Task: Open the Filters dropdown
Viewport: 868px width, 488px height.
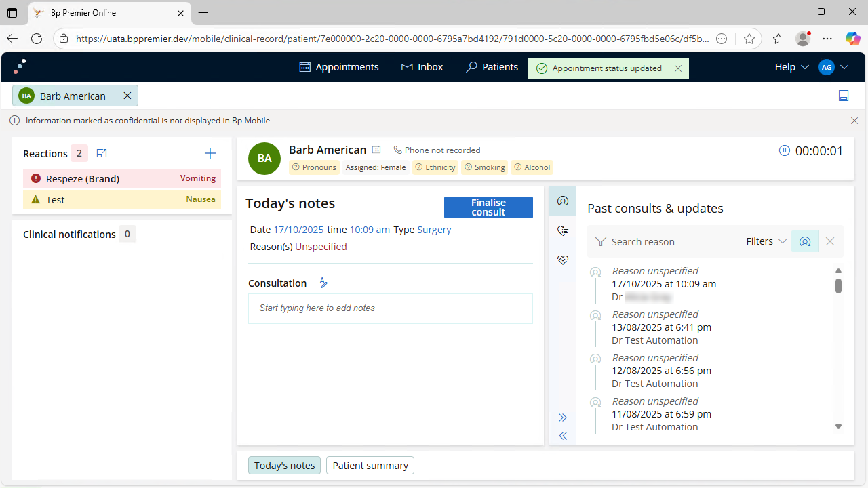Action: click(766, 241)
